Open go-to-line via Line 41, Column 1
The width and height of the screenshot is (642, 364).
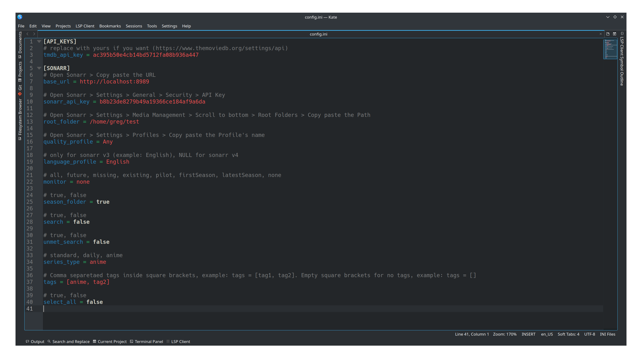pos(472,334)
